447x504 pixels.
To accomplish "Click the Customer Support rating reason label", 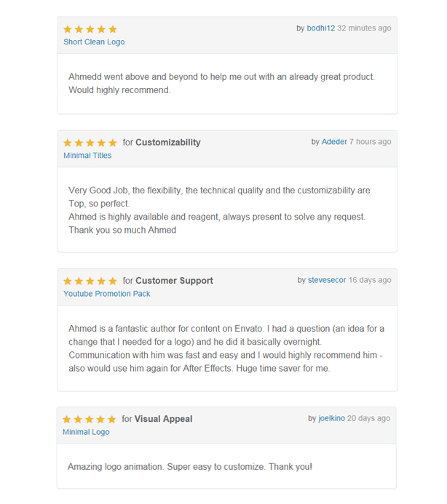I will pyautogui.click(x=174, y=281).
